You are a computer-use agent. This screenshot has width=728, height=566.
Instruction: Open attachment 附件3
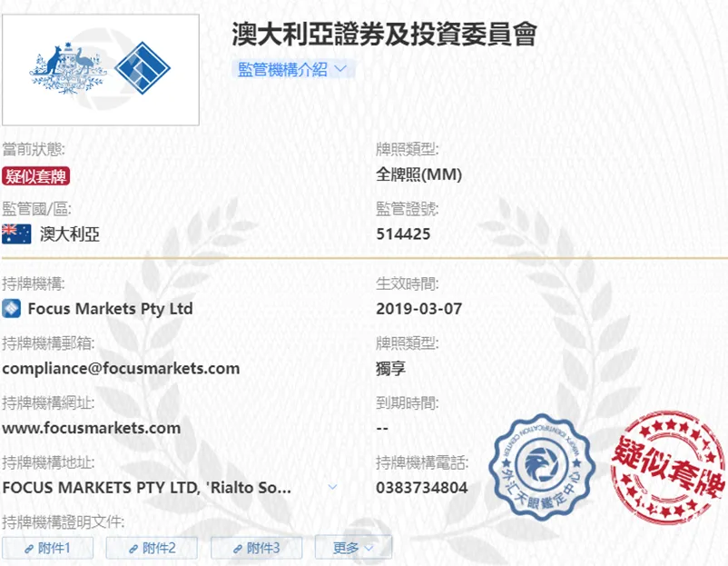click(256, 549)
